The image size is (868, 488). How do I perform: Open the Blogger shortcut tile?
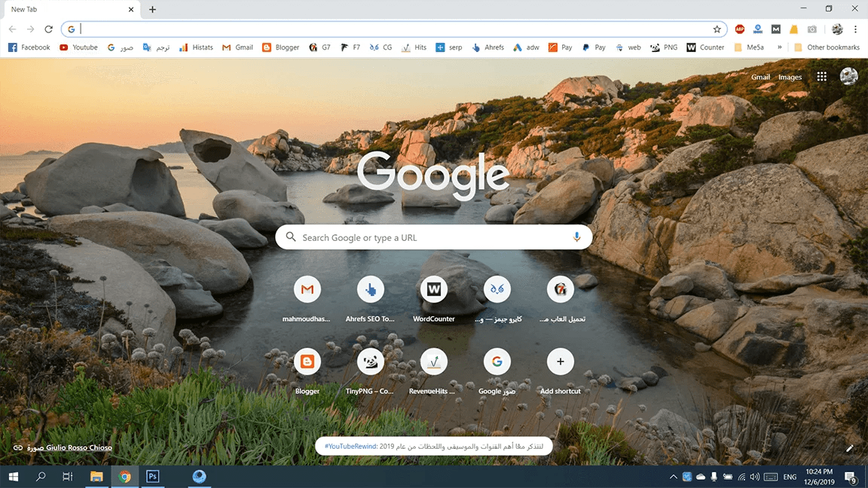tap(307, 371)
